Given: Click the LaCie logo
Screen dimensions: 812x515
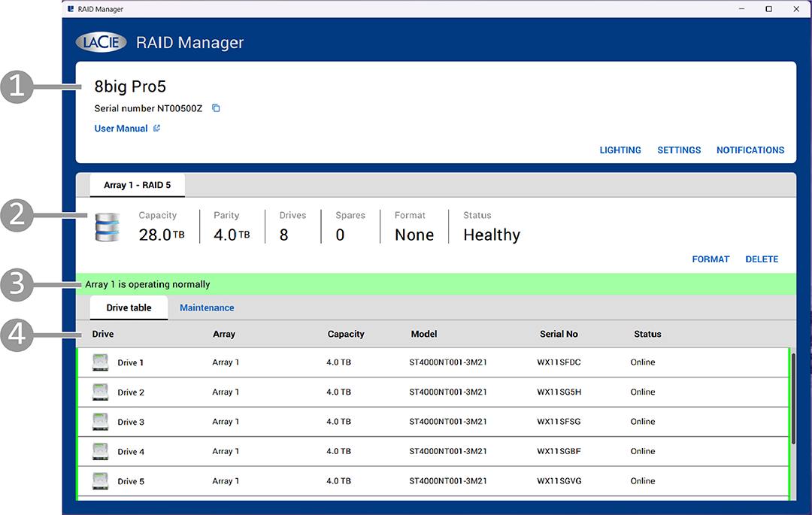Looking at the screenshot, I should coord(101,42).
